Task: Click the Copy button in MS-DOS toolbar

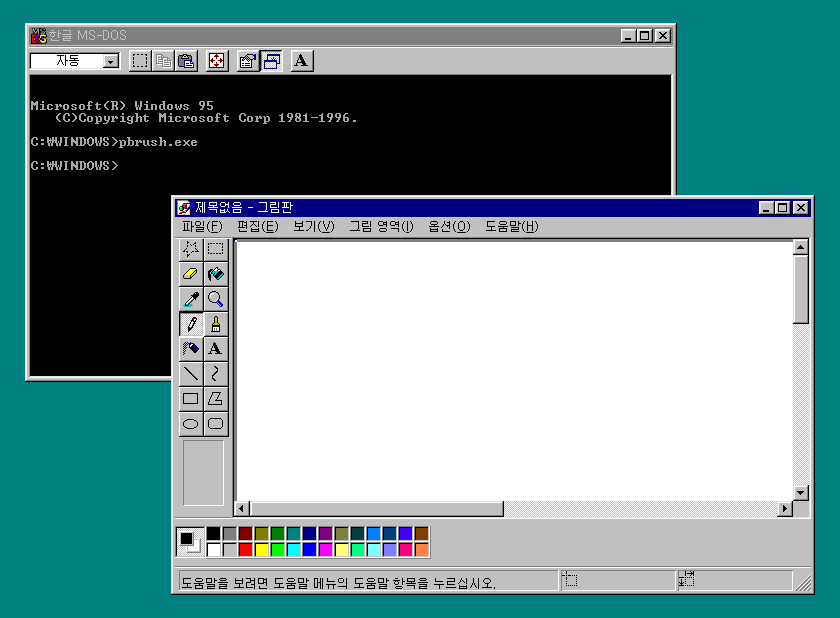Action: click(163, 61)
